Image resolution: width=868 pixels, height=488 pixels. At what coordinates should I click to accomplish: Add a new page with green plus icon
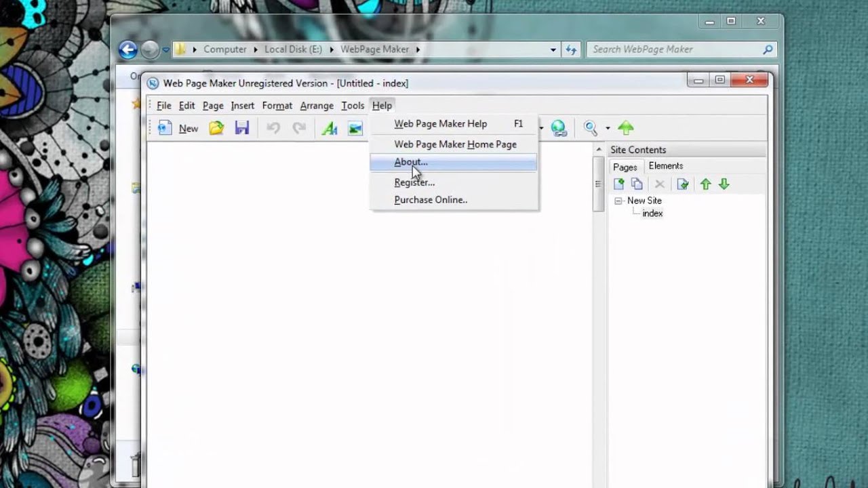coord(618,184)
